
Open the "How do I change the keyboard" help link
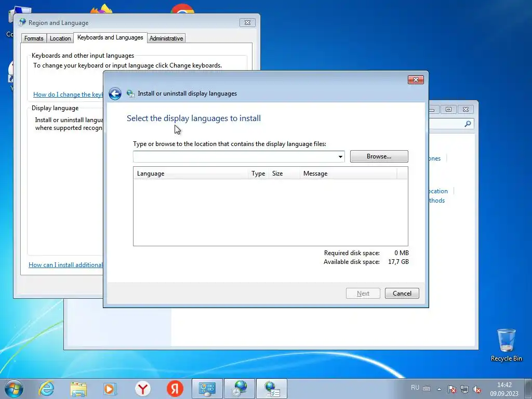pyautogui.click(x=68, y=95)
